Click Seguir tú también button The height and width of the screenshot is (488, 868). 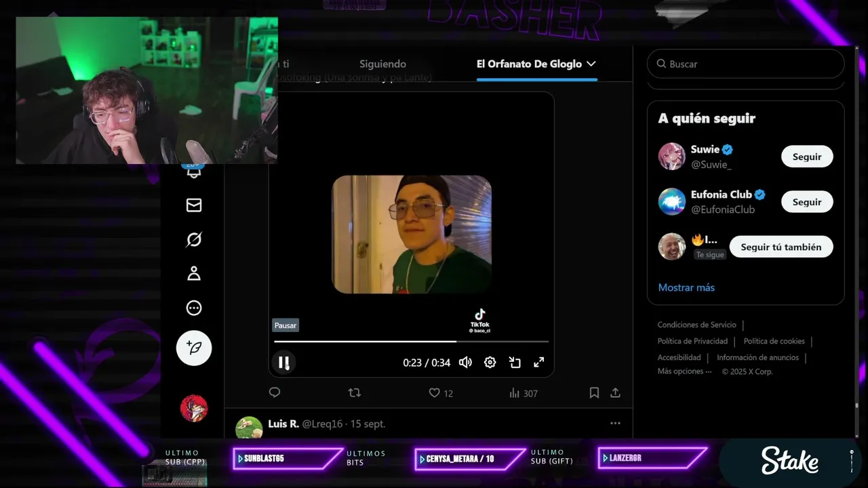781,247
